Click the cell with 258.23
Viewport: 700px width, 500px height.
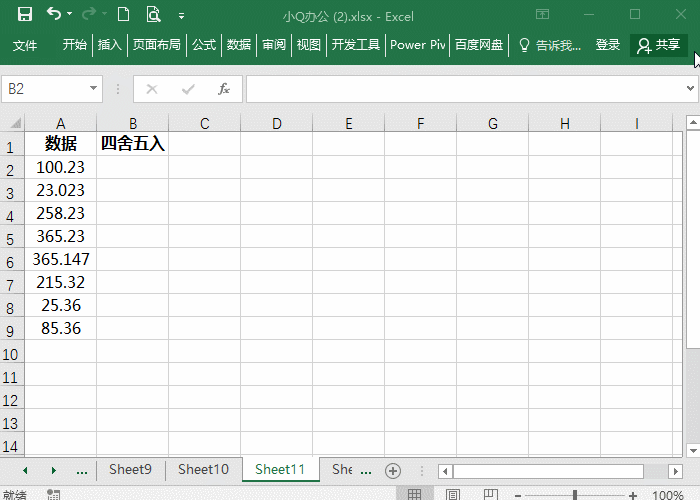click(x=61, y=213)
